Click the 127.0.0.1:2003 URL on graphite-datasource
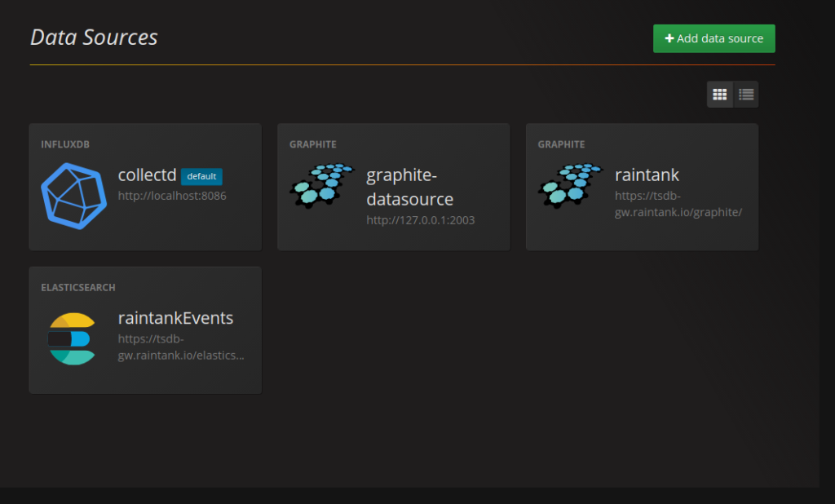The width and height of the screenshot is (835, 504). click(x=421, y=219)
